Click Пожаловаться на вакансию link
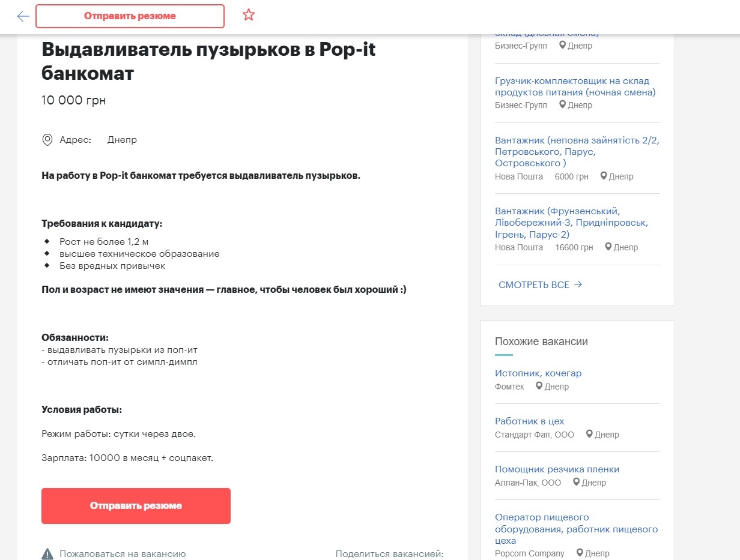Screen dimensions: 740x560 coord(123,554)
